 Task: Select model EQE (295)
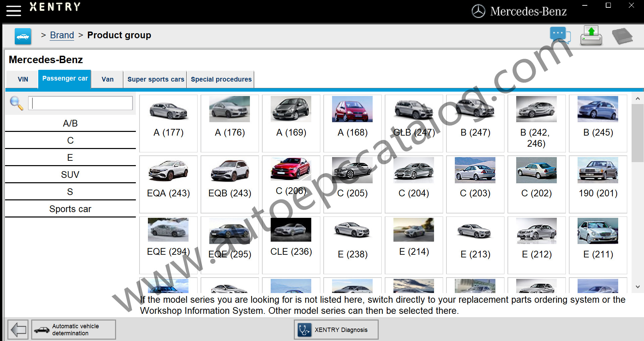click(230, 245)
